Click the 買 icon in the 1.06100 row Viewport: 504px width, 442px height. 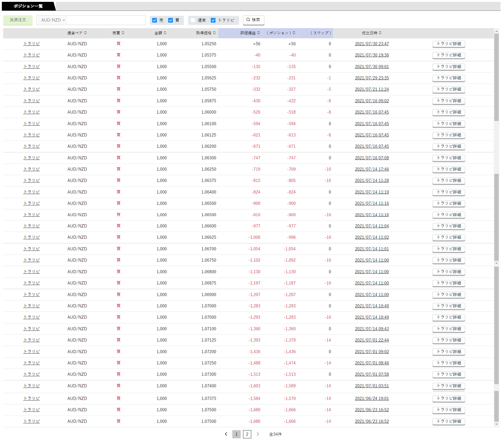[119, 124]
